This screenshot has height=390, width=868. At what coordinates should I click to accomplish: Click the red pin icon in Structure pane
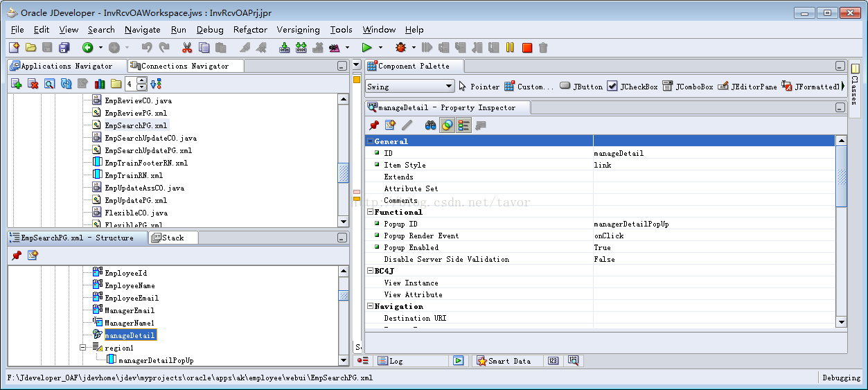click(16, 256)
